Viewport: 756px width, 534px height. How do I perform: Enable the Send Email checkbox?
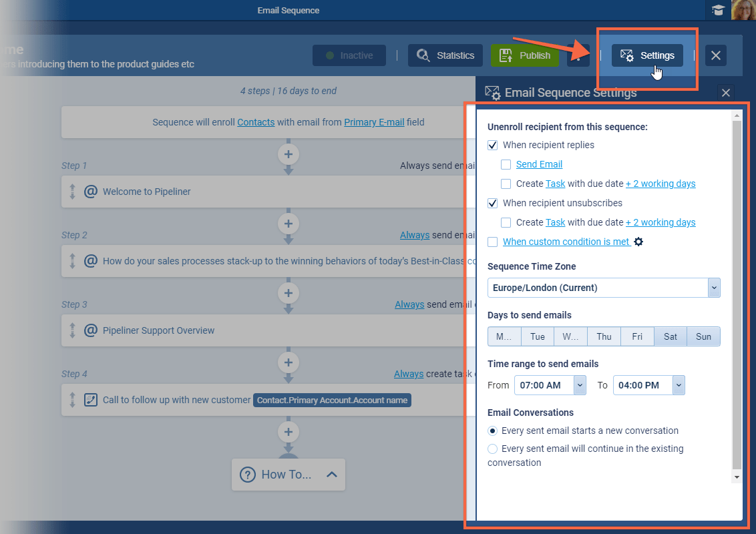click(x=506, y=164)
